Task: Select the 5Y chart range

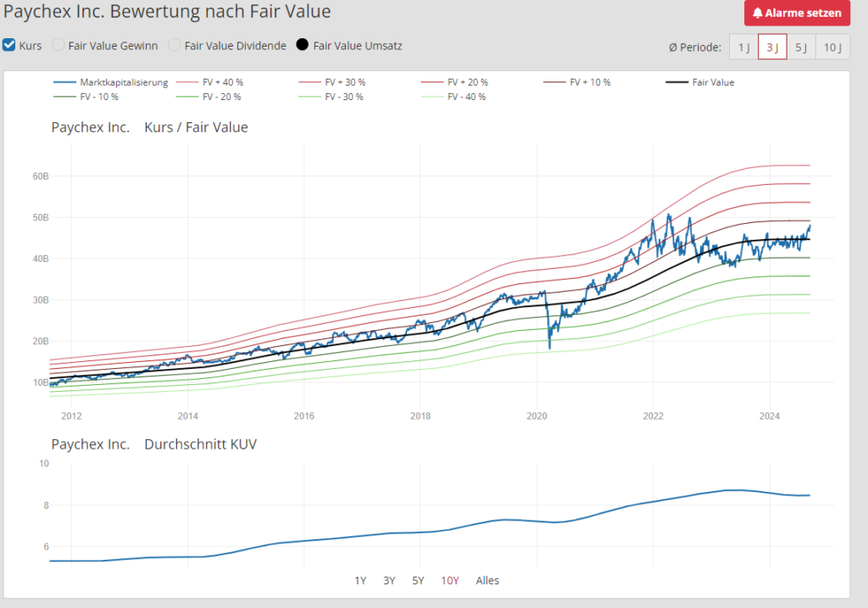Action: 418,581
